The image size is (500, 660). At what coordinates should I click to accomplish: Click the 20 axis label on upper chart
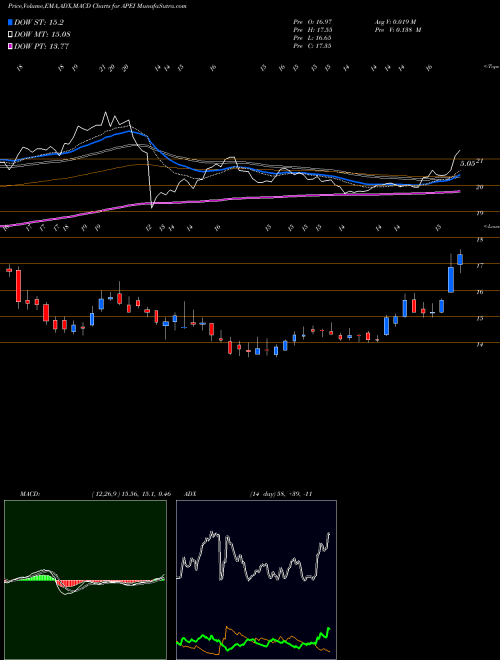click(x=479, y=187)
